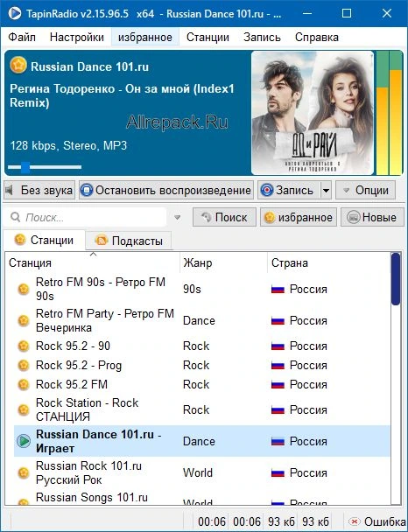The width and height of the screenshot is (408, 532).
Task: Click Russia flag in Russian Rock 101.ru row
Action: pos(278,473)
